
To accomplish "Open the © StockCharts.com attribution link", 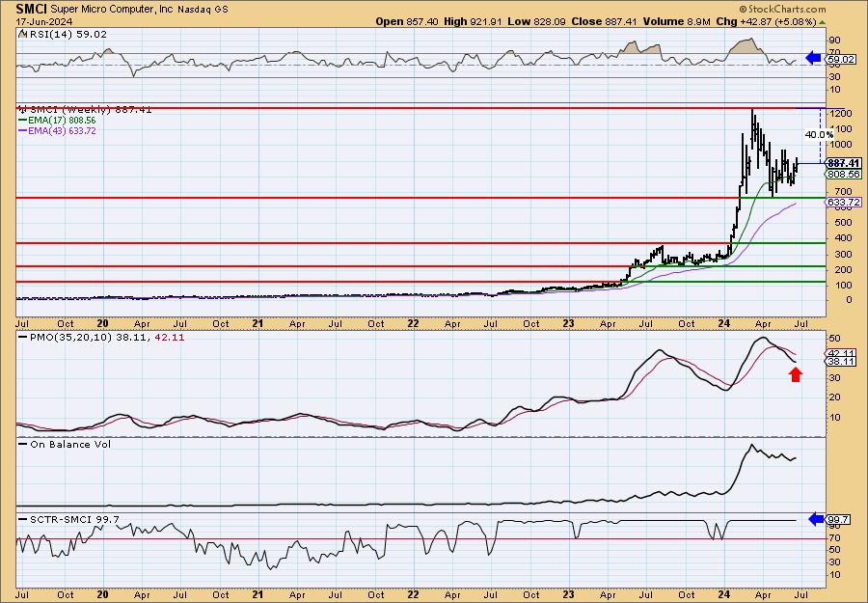I will pos(782,10).
